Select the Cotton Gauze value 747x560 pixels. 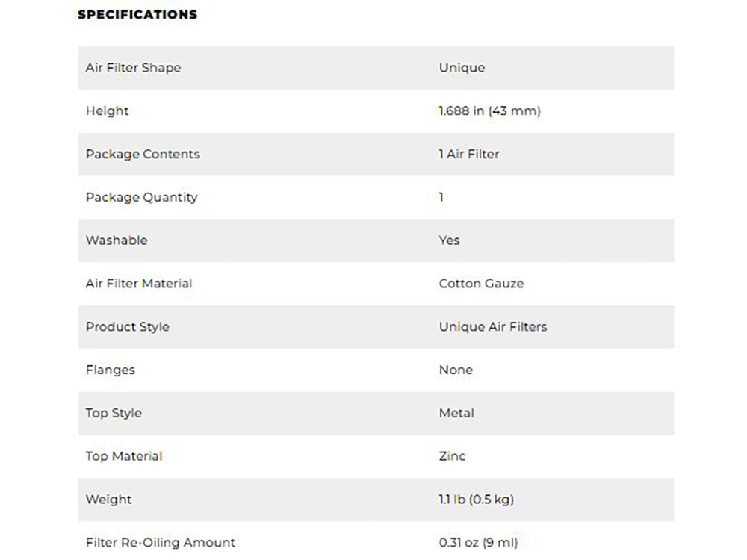point(481,284)
